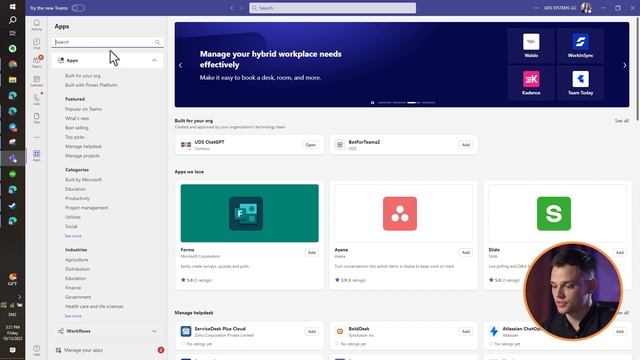Add the Forms app
The width and height of the screenshot is (640, 360).
tap(312, 253)
